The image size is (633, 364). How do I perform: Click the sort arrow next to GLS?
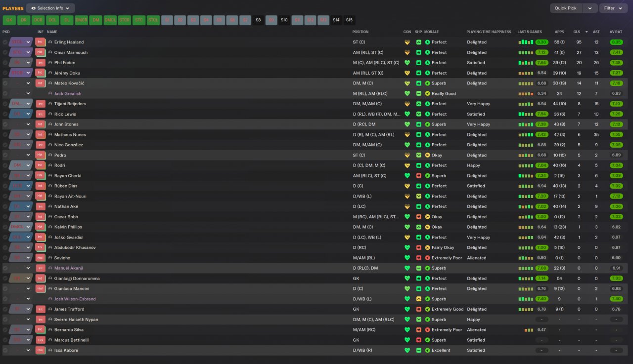pos(587,32)
